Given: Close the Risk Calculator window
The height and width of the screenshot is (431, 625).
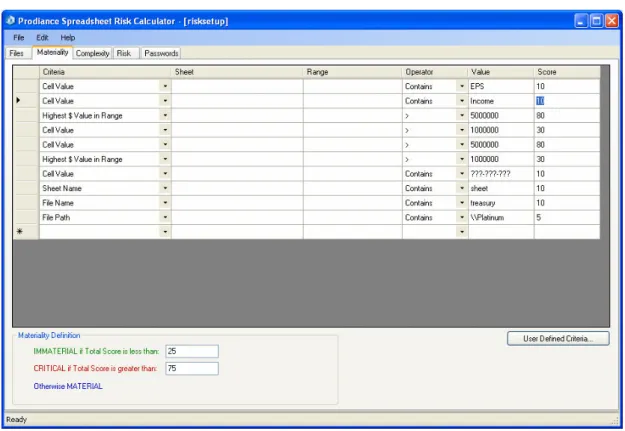Looking at the screenshot, I should 611,21.
